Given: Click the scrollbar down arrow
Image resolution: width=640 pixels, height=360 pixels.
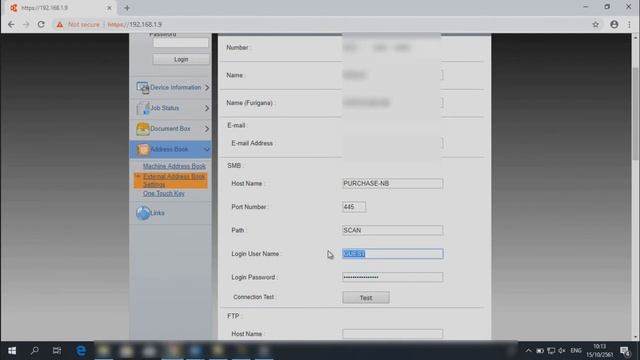Looking at the screenshot, I should (635, 337).
